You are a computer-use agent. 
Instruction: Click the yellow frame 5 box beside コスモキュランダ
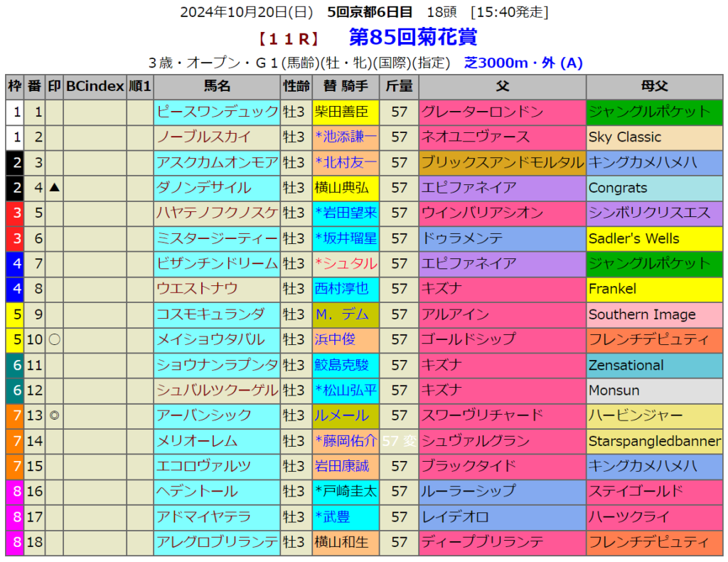[x=15, y=314]
